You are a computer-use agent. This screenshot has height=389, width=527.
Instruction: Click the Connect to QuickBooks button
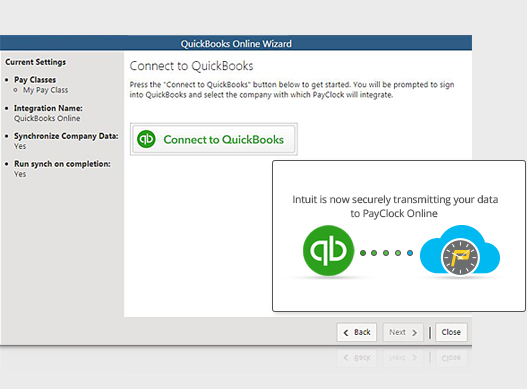214,139
